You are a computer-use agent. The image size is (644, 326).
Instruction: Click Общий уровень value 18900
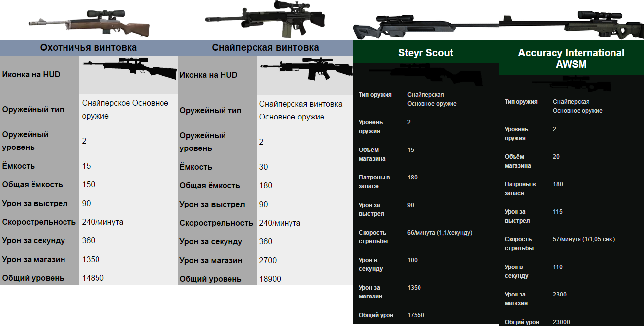pos(270,279)
